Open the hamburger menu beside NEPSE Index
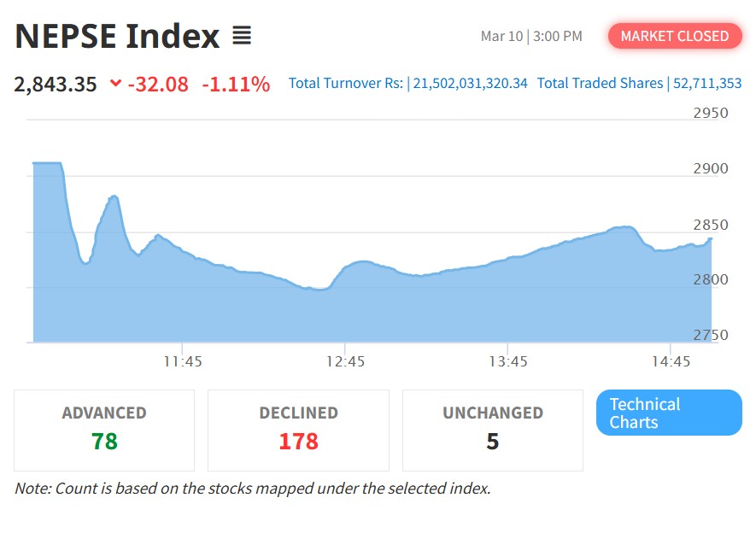Screen dimensions: 756x539 [241, 36]
